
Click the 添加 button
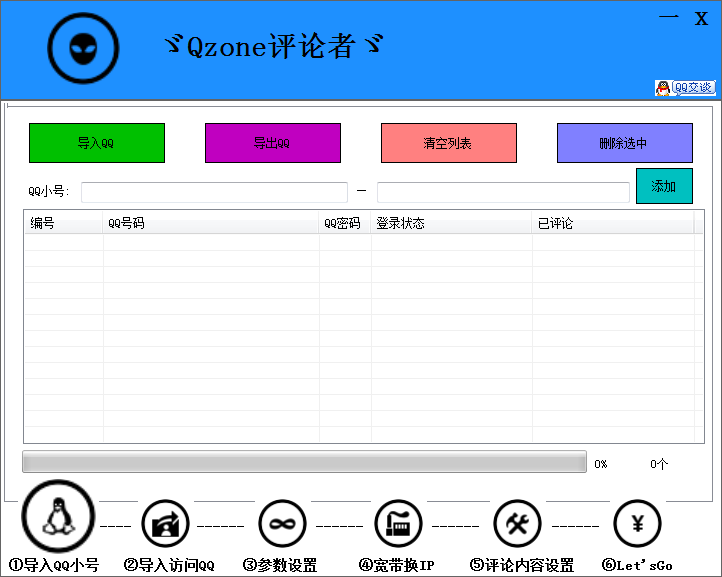click(664, 186)
